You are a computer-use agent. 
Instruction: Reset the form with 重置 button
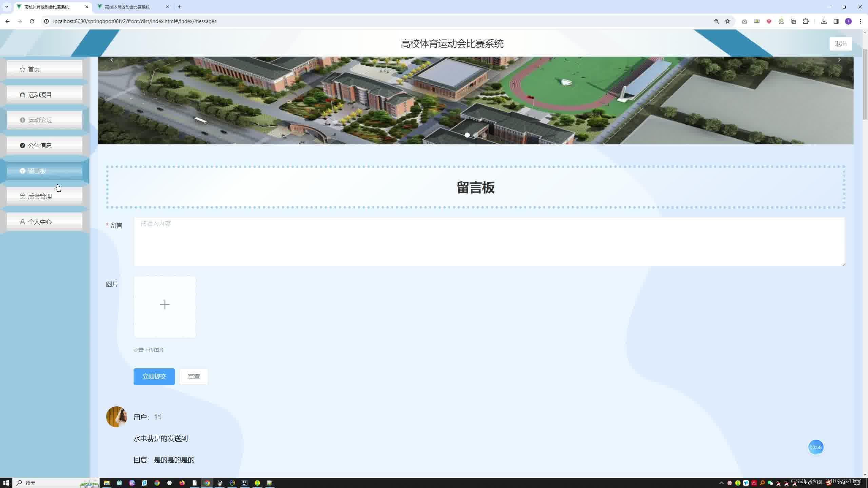pos(194,377)
